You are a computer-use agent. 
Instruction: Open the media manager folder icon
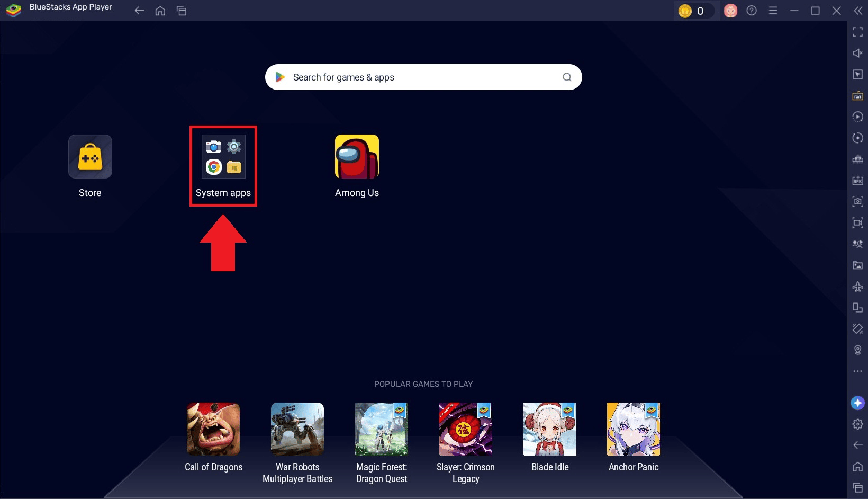tap(858, 265)
